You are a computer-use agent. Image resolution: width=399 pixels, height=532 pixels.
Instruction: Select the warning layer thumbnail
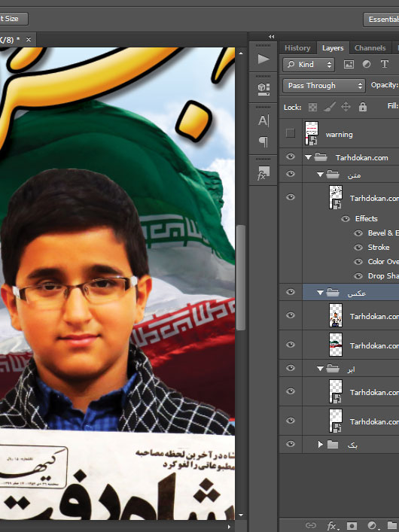312,133
